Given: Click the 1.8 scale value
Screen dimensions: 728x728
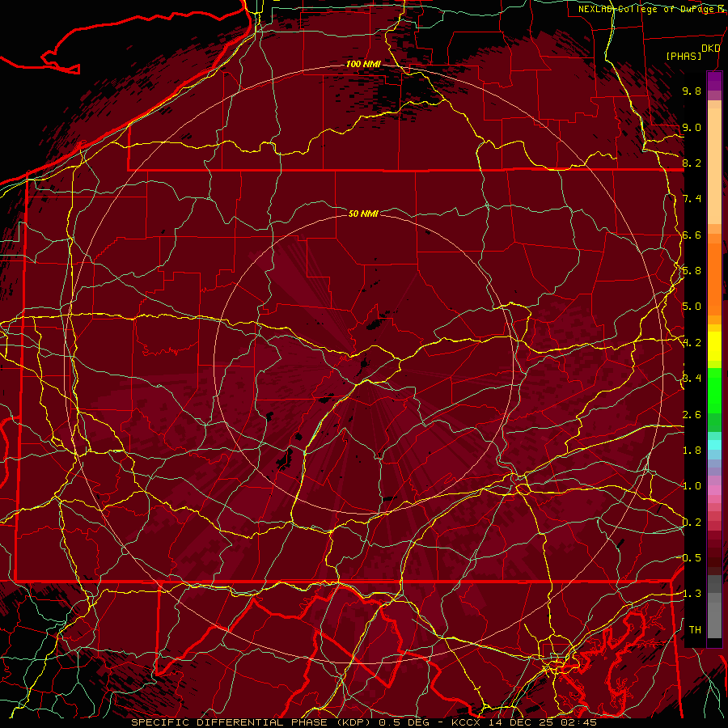Looking at the screenshot, I should tap(692, 451).
